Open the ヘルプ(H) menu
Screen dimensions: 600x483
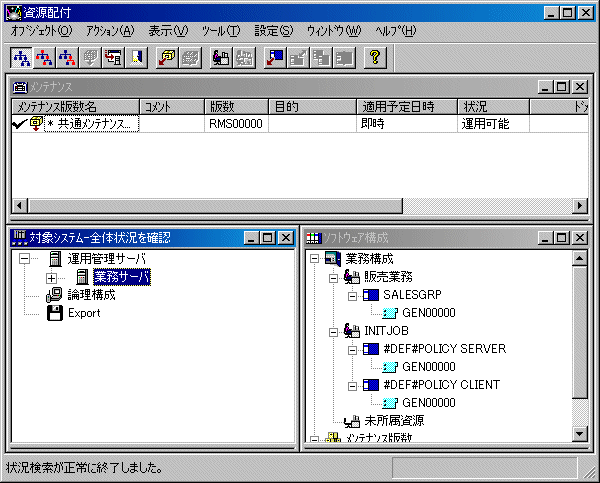tap(396, 31)
